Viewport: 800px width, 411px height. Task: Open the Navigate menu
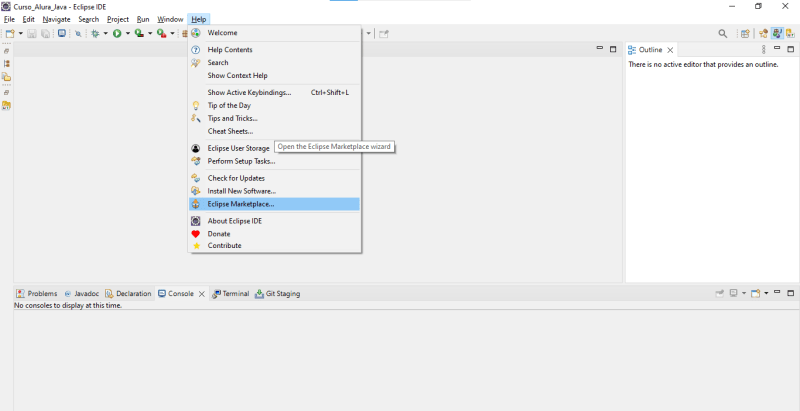(57, 19)
